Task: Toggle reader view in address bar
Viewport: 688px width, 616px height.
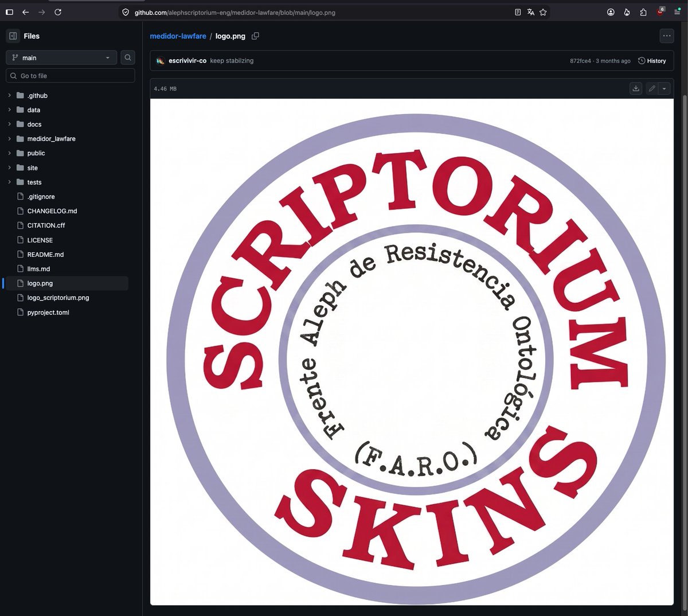Action: 518,12
